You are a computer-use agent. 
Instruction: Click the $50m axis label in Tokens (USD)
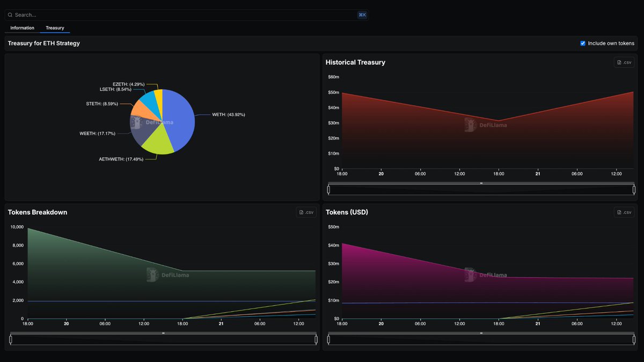click(333, 227)
